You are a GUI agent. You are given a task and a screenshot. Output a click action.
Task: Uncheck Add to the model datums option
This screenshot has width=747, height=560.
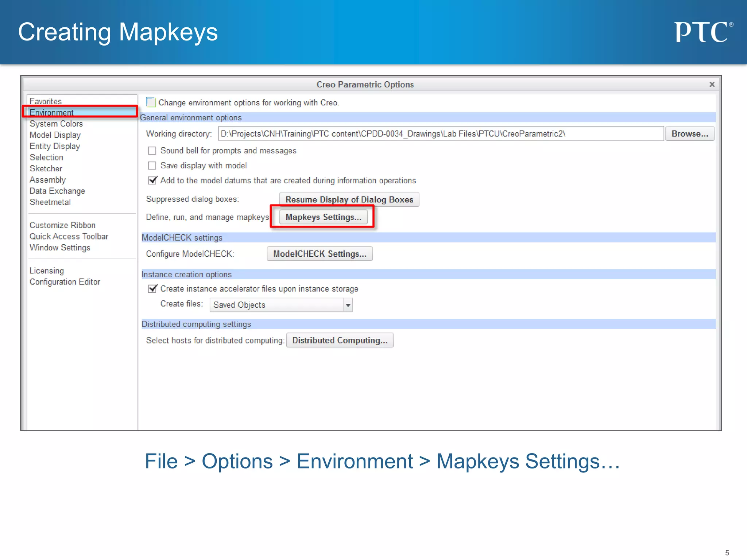(x=152, y=180)
